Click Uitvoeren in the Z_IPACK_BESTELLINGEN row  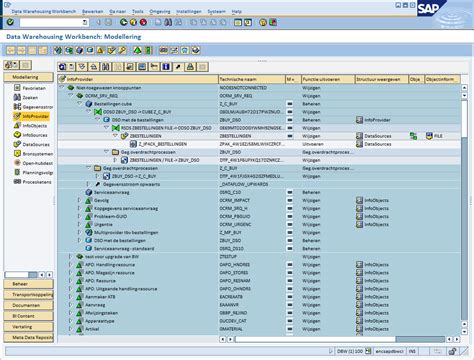[x=313, y=144]
